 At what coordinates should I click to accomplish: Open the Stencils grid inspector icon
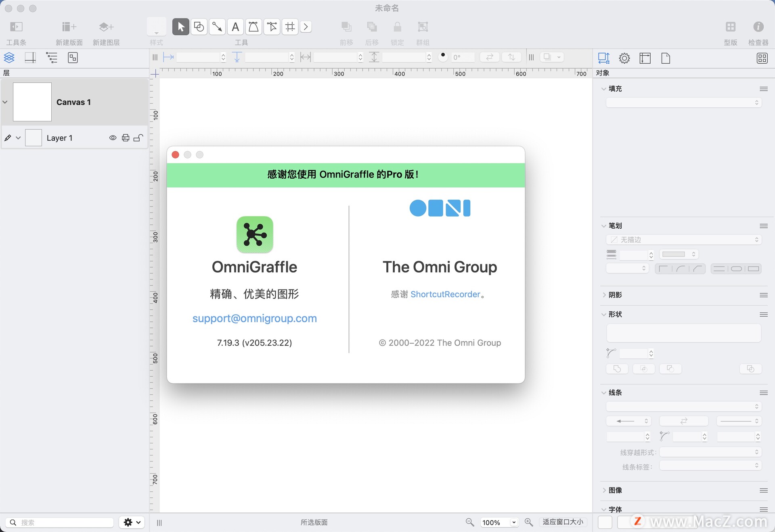point(762,58)
